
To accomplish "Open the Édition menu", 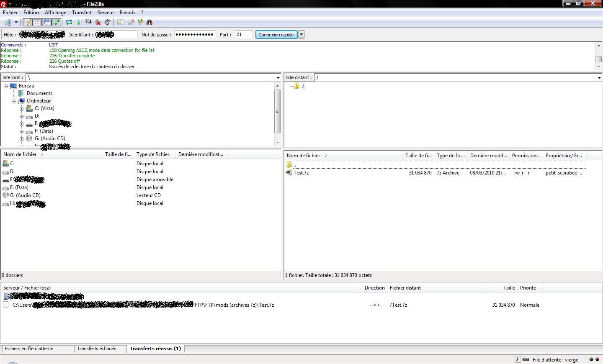I will click(x=31, y=13).
